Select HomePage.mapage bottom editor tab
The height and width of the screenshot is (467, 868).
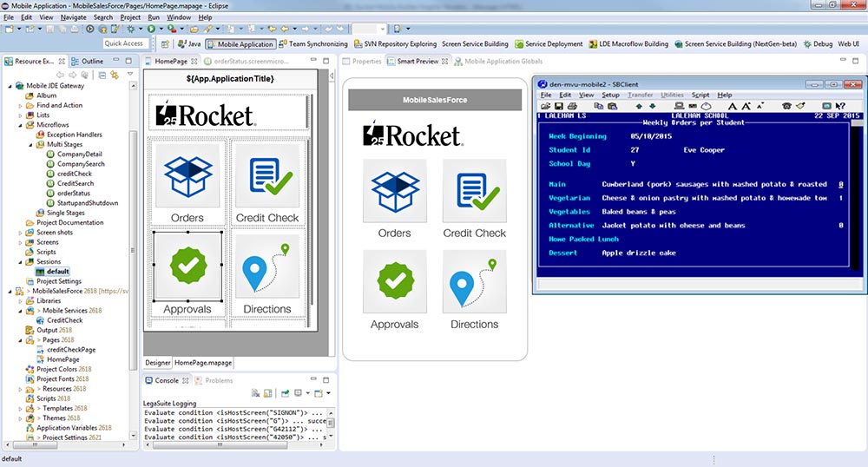click(x=202, y=363)
